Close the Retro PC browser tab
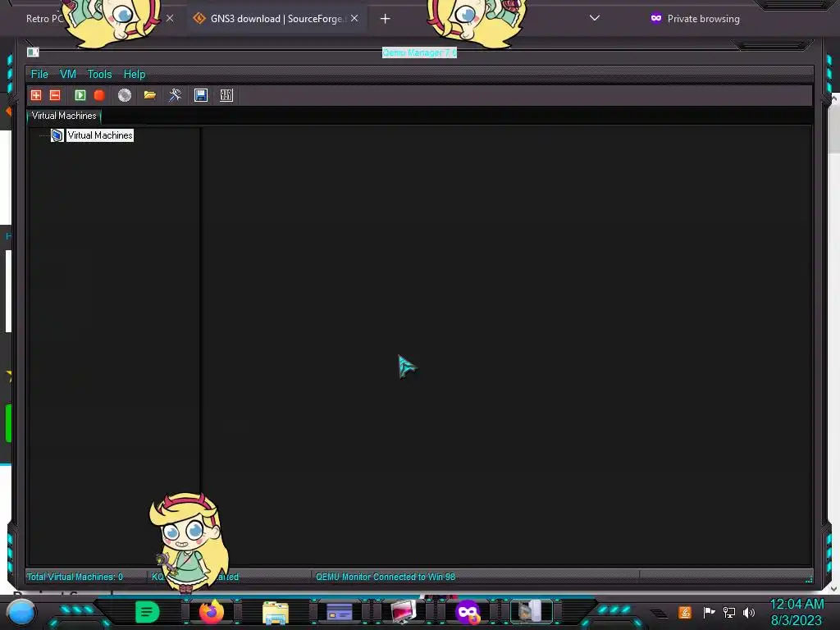Screen dimensions: 840x630 point(170,18)
